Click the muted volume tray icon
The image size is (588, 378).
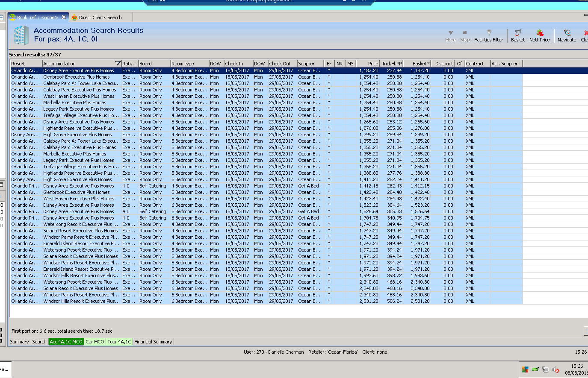[556, 370]
